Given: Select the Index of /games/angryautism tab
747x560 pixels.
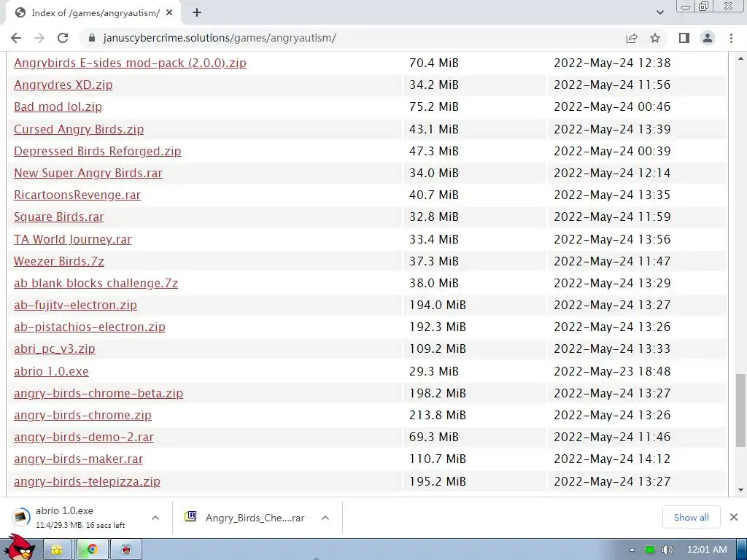Looking at the screenshot, I should click(x=93, y=13).
